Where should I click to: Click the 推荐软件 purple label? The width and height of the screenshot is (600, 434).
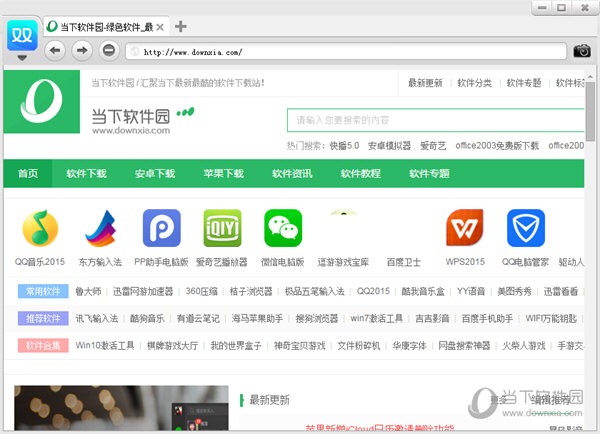click(43, 318)
